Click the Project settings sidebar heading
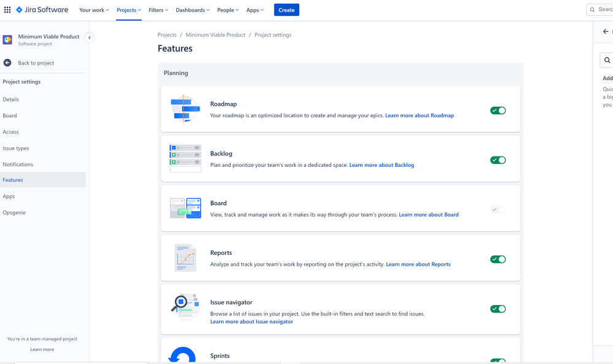The width and height of the screenshot is (613, 364). 21,82
